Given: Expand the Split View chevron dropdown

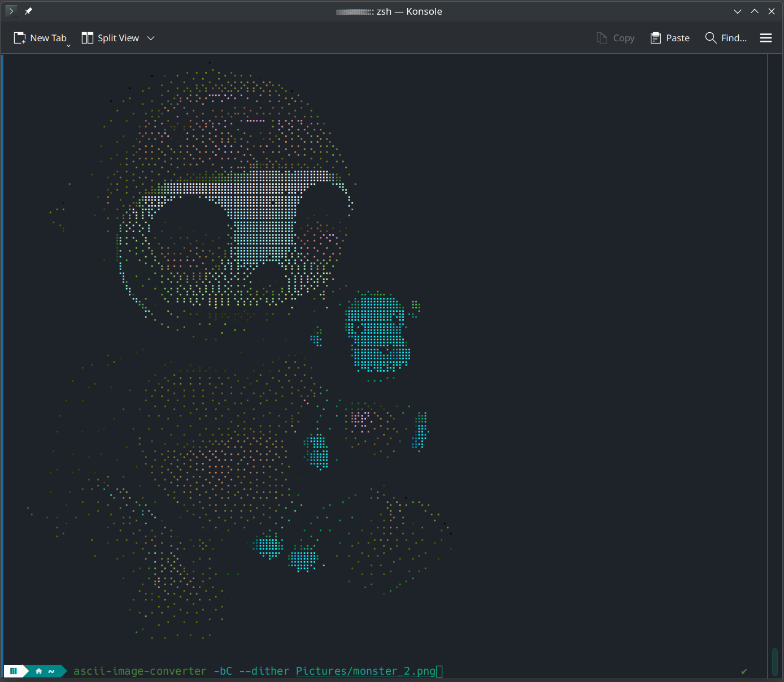Looking at the screenshot, I should pos(151,38).
